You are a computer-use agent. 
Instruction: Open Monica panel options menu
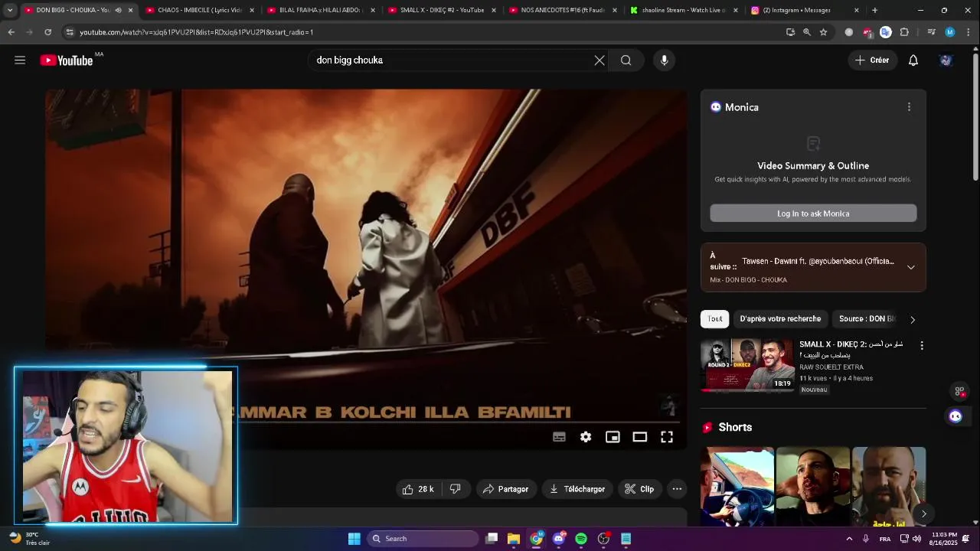(x=909, y=107)
